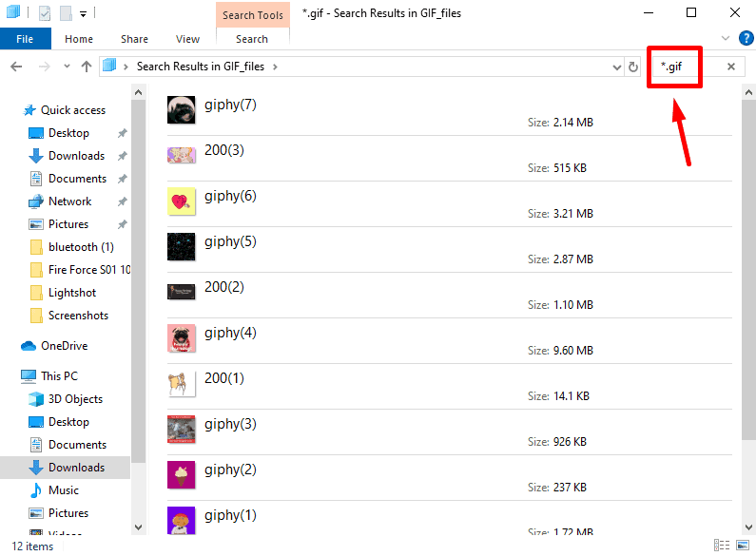The width and height of the screenshot is (756, 556).
Task: Open the Fire Force S01 folder
Action: click(80, 269)
